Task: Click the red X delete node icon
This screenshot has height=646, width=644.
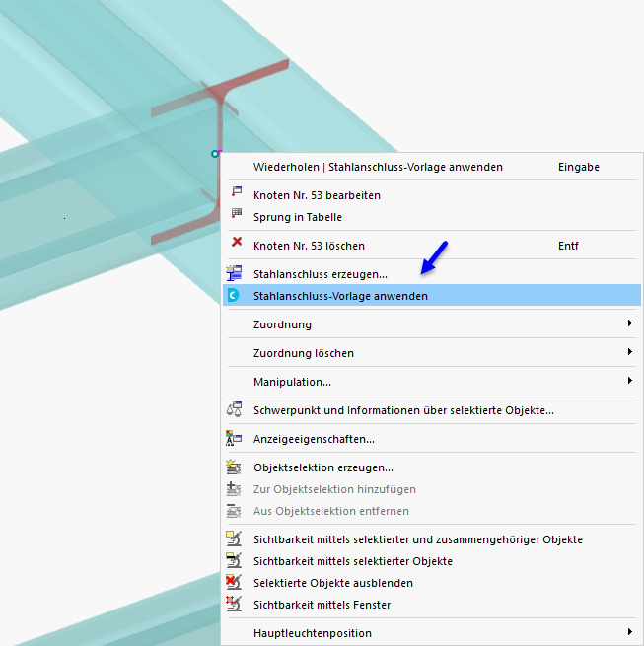Action: [x=237, y=242]
